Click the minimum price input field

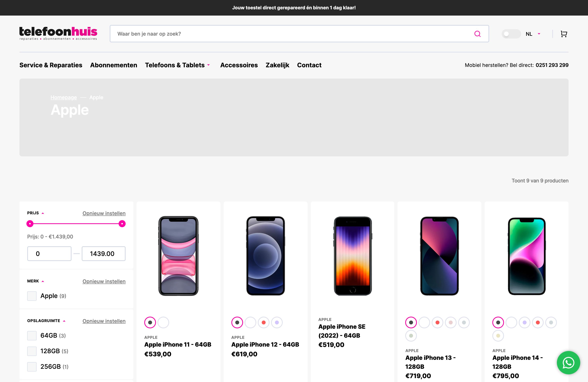(49, 253)
